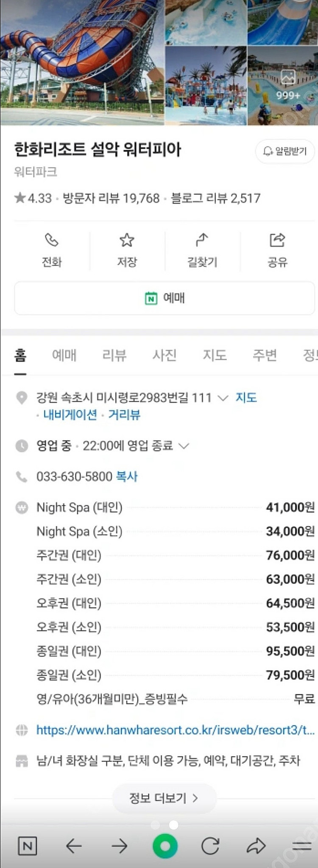Open the hanwharesort.co.kr website link

(x=175, y=730)
